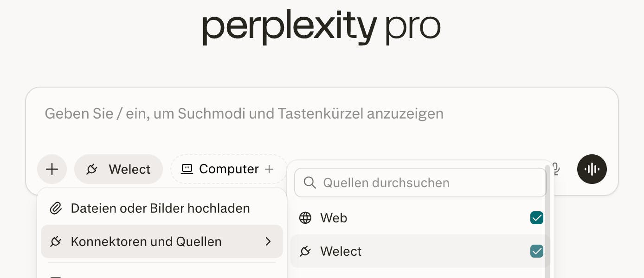Image resolution: width=644 pixels, height=278 pixels.
Task: Click the plus button in the prompt bar
Action: coord(52,169)
